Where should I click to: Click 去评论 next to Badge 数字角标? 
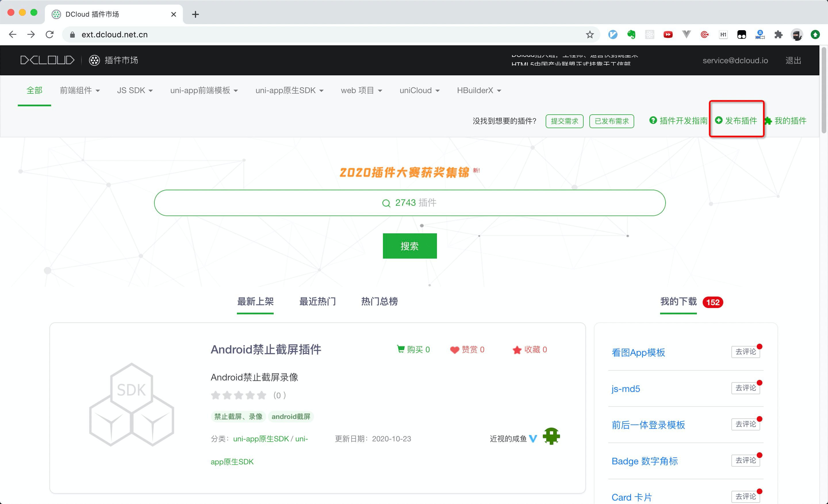click(746, 460)
